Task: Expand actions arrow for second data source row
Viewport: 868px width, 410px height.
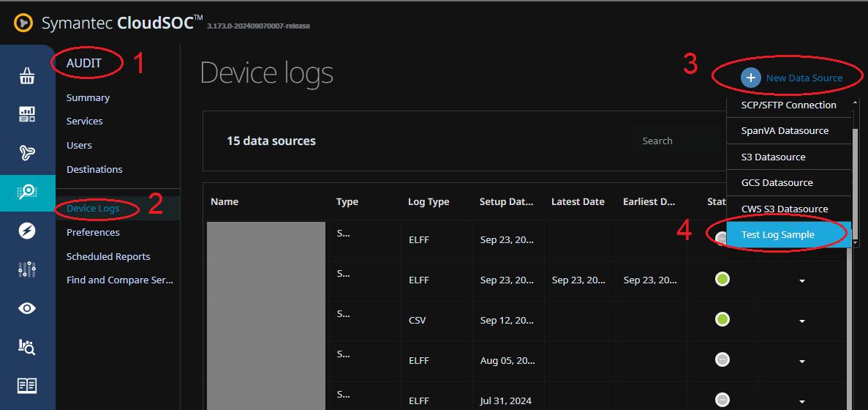Action: 801,280
